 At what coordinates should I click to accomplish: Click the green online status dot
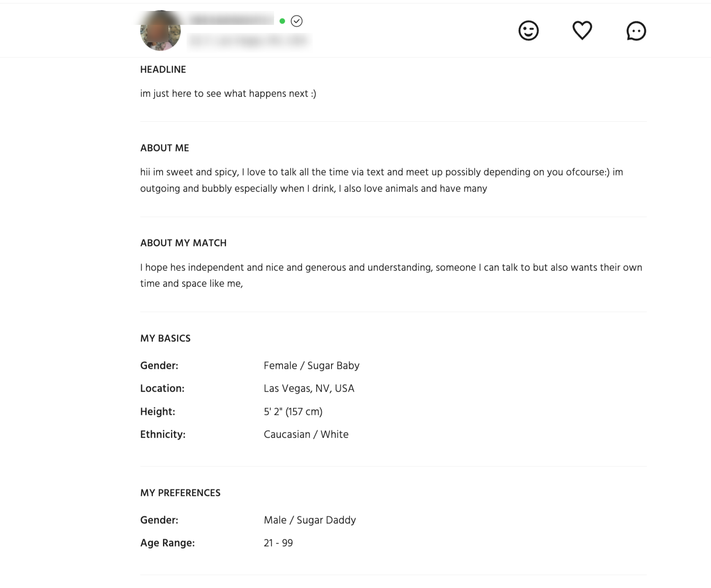coord(282,21)
